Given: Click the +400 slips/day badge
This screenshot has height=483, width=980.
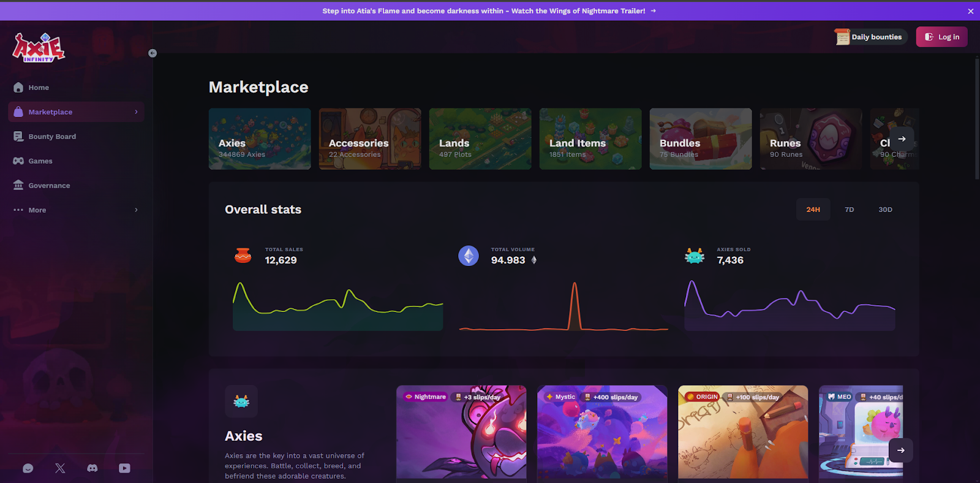Looking at the screenshot, I should 611,397.
